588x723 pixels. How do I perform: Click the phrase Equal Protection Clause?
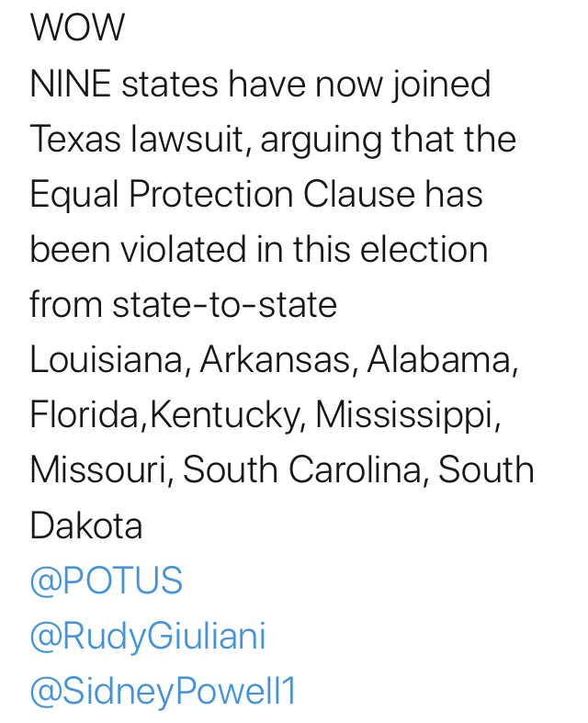pos(222,195)
